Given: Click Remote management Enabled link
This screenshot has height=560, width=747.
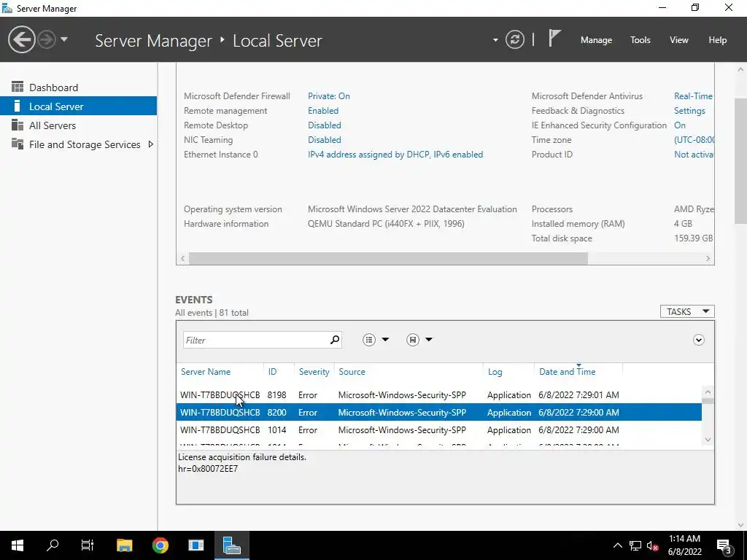Looking at the screenshot, I should [x=323, y=111].
